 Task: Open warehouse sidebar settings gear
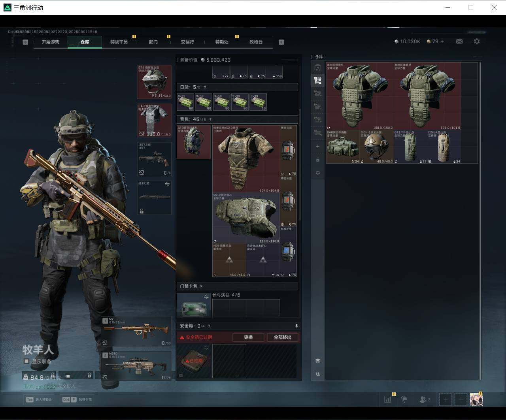point(317,173)
